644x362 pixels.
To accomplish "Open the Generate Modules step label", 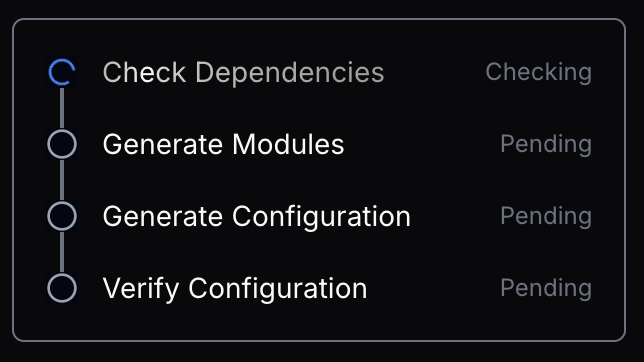I will (223, 145).
